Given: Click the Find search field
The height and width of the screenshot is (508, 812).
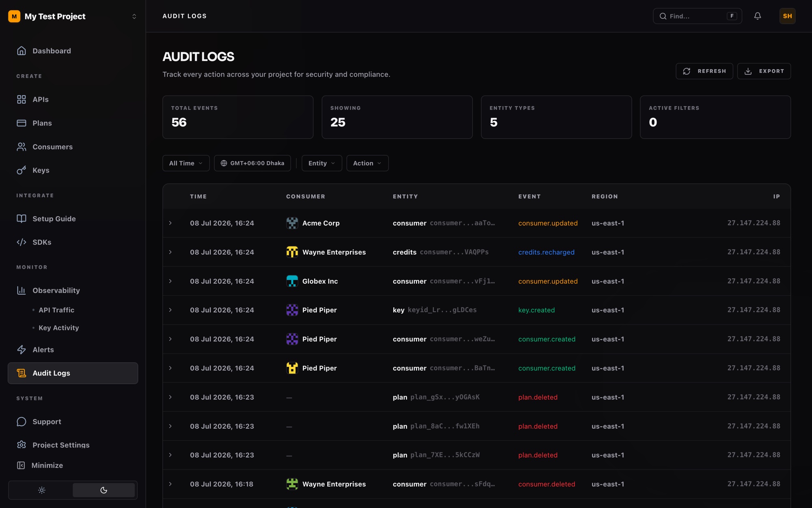Looking at the screenshot, I should [697, 16].
